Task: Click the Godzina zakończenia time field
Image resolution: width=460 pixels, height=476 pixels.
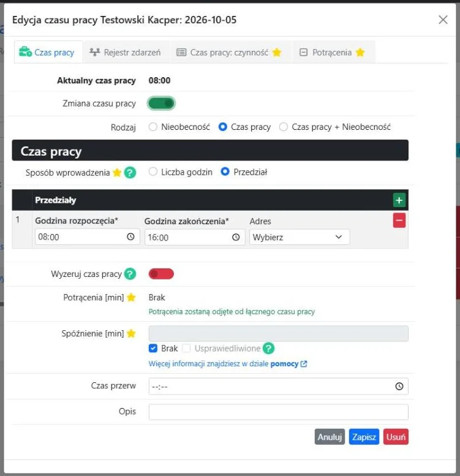Action: [195, 238]
